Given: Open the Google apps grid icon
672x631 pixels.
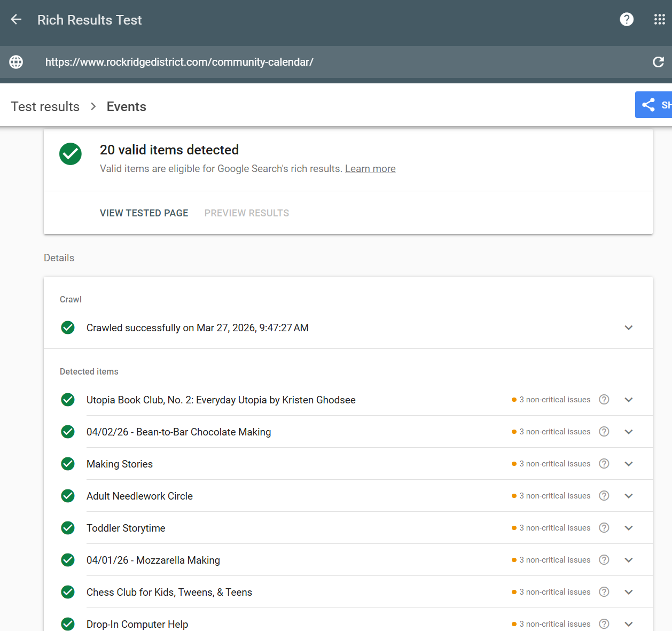Looking at the screenshot, I should pyautogui.click(x=659, y=19).
